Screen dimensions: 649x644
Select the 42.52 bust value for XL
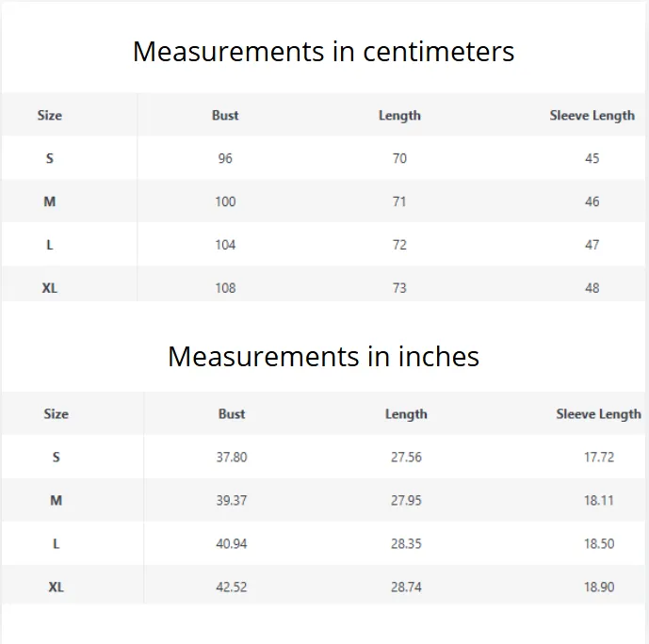(x=232, y=587)
